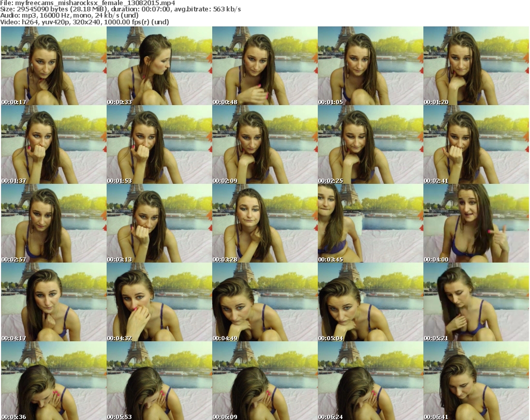Open the thumbnail at 00:06:41
530x420 pixels.
pos(476,381)
